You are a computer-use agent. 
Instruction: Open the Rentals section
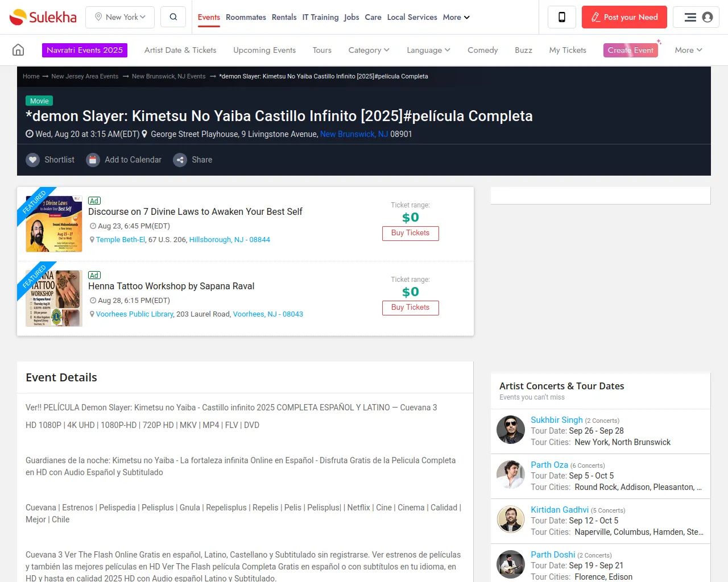[x=284, y=17]
